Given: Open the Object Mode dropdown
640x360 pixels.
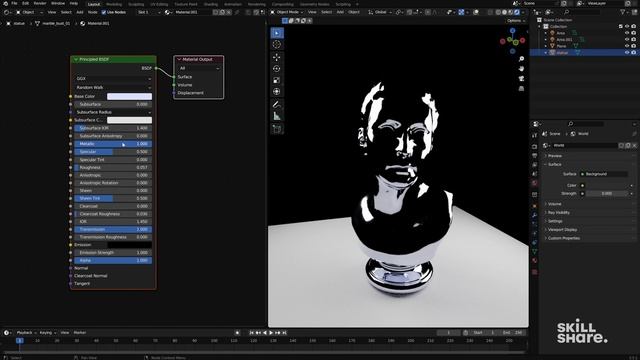Looking at the screenshot, I should [287, 12].
